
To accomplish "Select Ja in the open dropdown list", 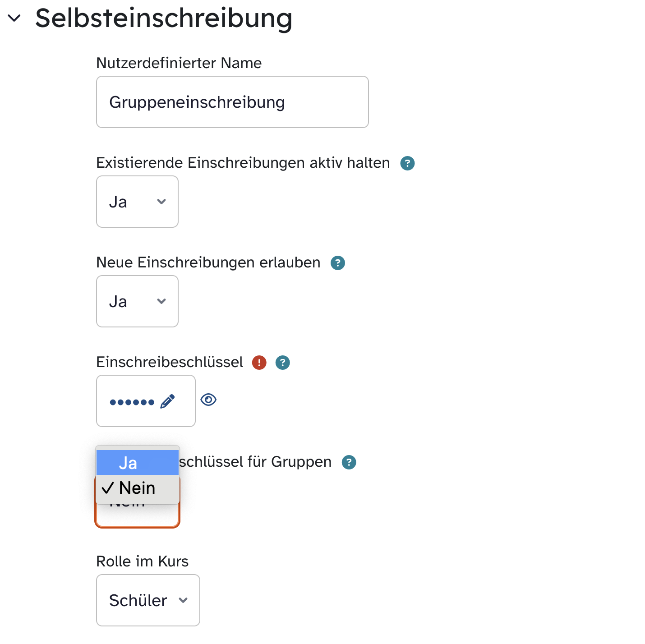I will [137, 463].
